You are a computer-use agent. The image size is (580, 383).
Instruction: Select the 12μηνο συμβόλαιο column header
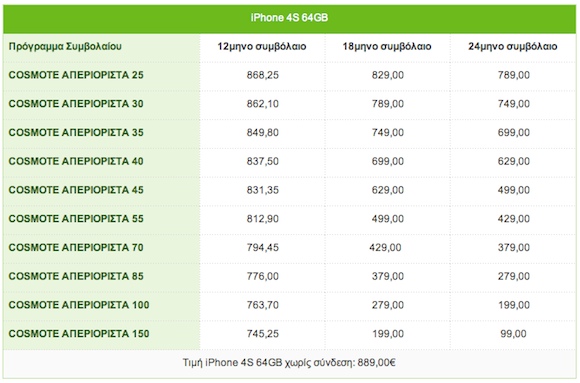pyautogui.click(x=262, y=46)
